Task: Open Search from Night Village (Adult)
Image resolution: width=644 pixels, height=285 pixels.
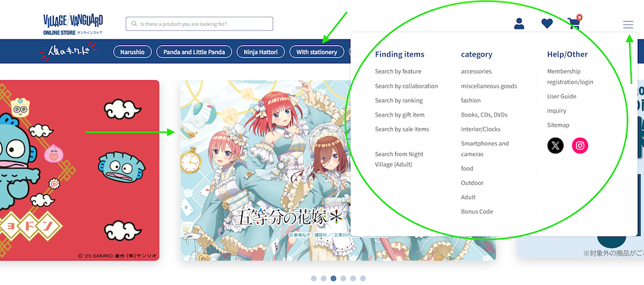Action: [x=399, y=160]
